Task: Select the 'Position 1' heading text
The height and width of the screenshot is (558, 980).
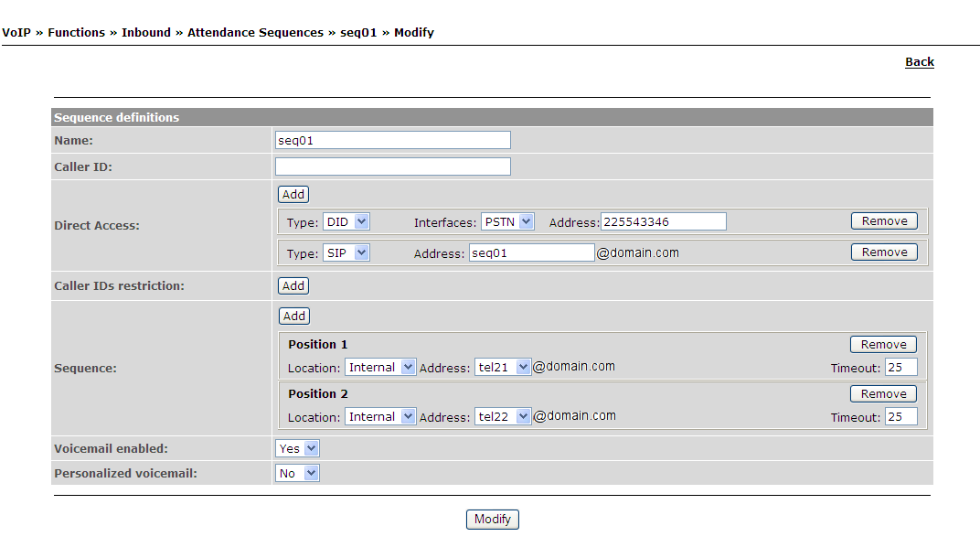Action: [x=317, y=345]
